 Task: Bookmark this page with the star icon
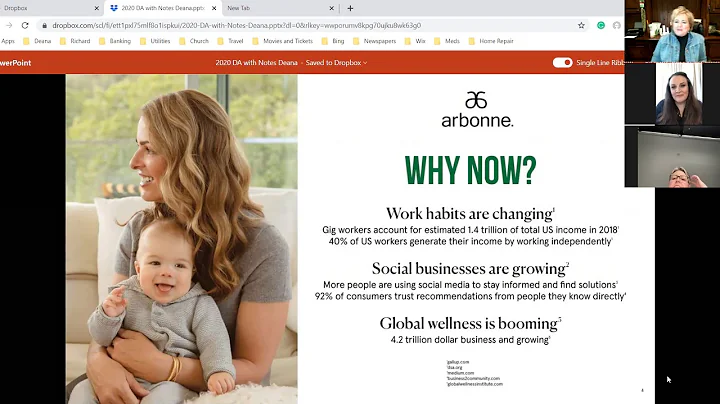coord(581,25)
